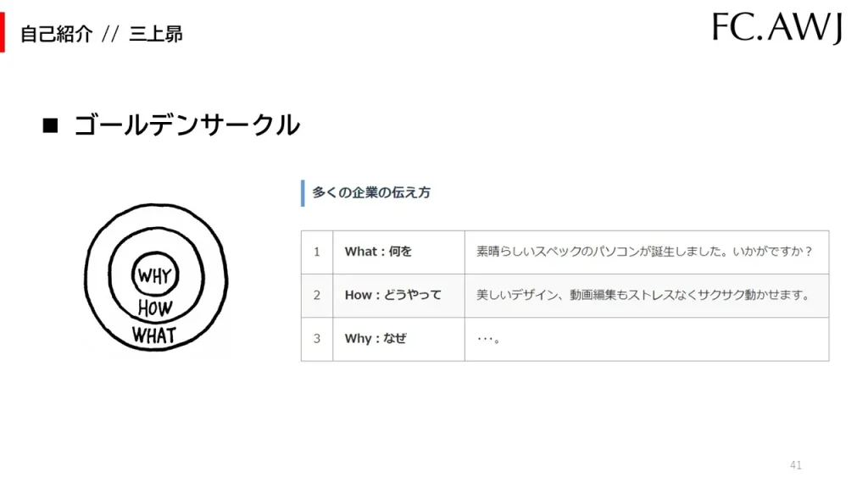The width and height of the screenshot is (868, 488).
Task: Click the WHY inner circle
Action: pyautogui.click(x=155, y=274)
